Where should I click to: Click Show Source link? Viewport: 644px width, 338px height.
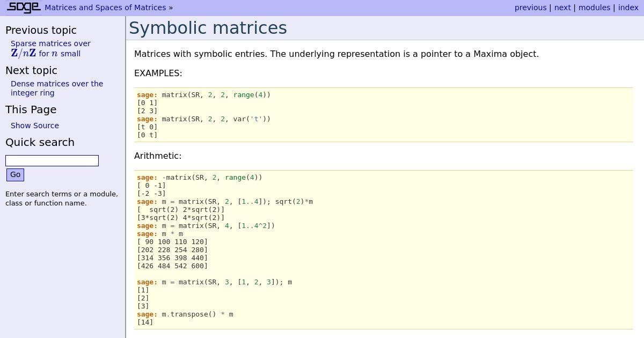(35, 126)
